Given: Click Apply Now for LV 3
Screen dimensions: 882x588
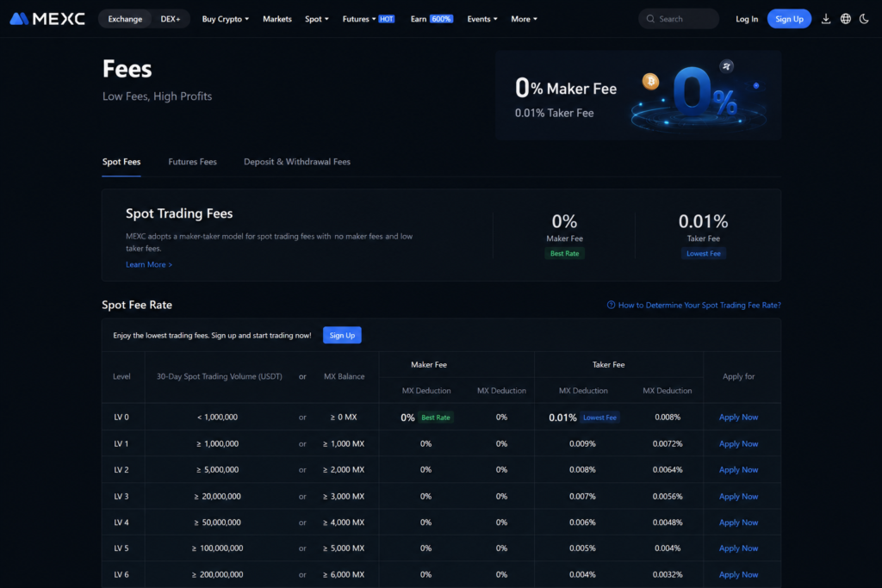Looking at the screenshot, I should pos(738,497).
